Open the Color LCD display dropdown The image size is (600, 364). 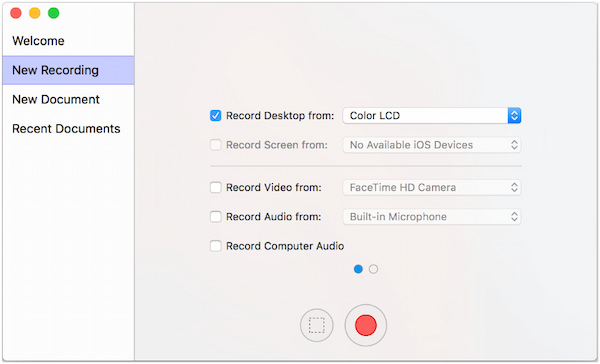pyautogui.click(x=432, y=115)
